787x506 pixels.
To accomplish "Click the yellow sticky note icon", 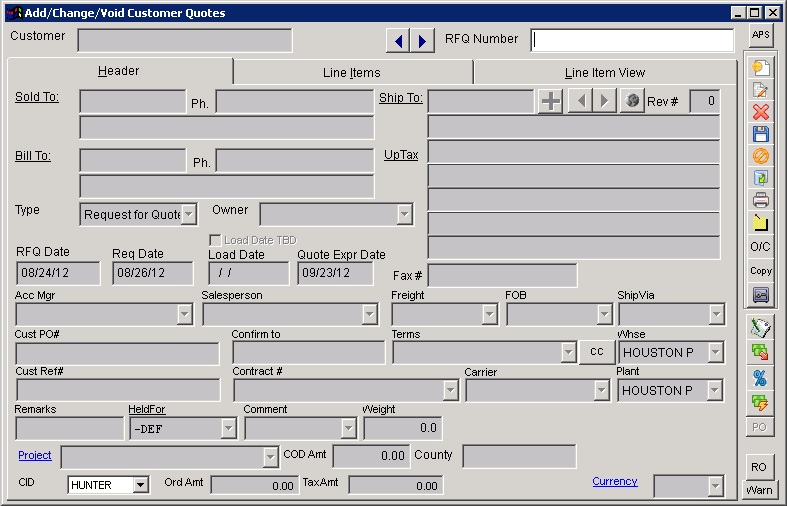I will click(x=761, y=222).
